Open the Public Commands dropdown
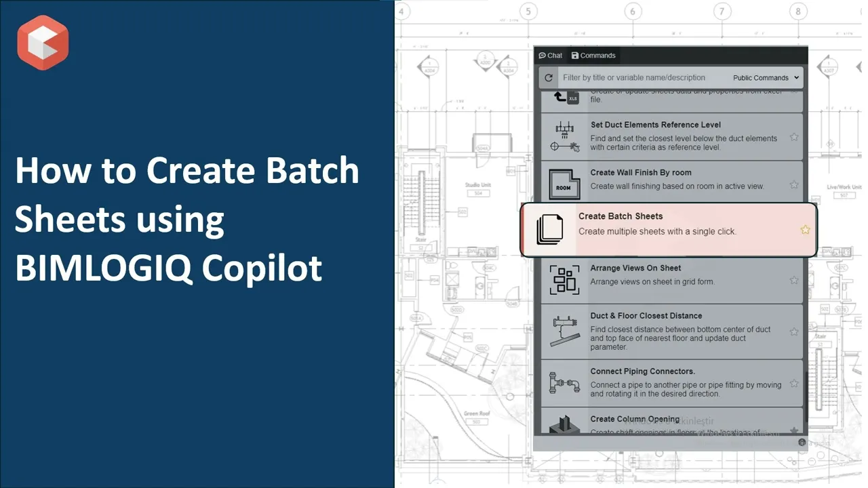This screenshot has width=868, height=488. [x=766, y=78]
